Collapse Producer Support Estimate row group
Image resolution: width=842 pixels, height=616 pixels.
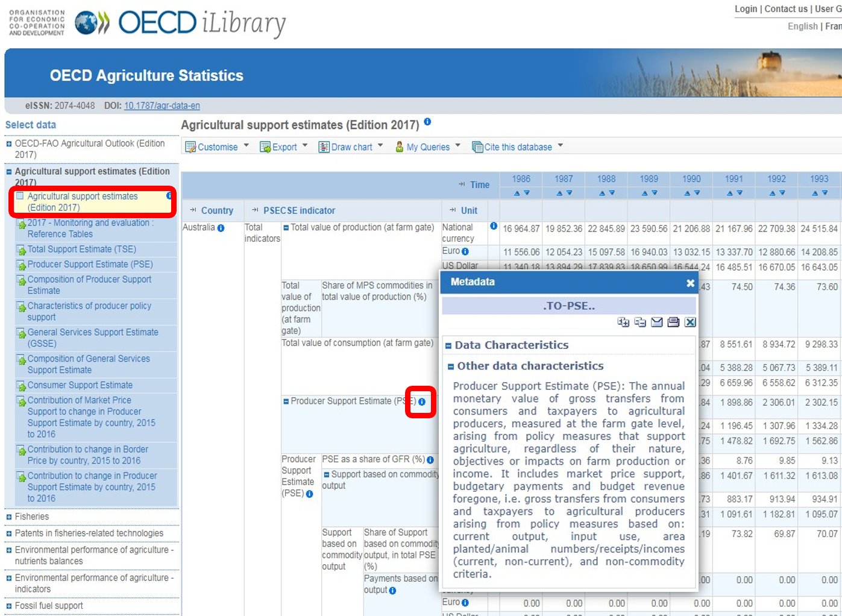tap(286, 401)
